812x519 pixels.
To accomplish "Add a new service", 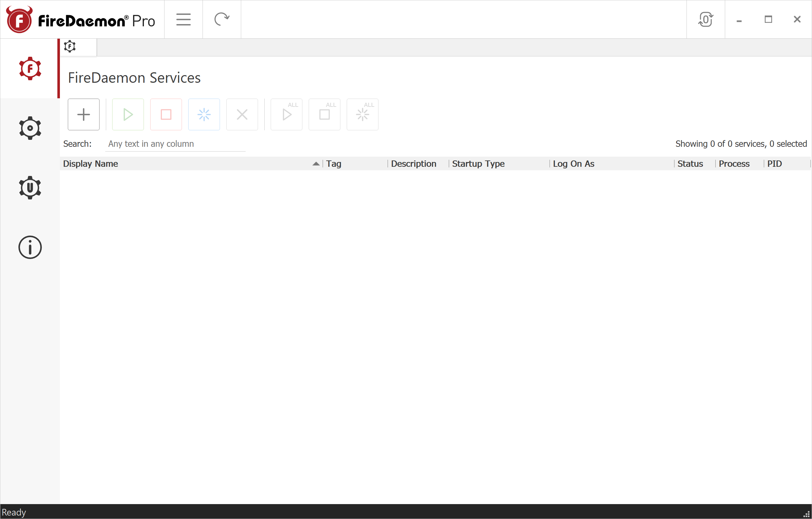I will coord(83,114).
